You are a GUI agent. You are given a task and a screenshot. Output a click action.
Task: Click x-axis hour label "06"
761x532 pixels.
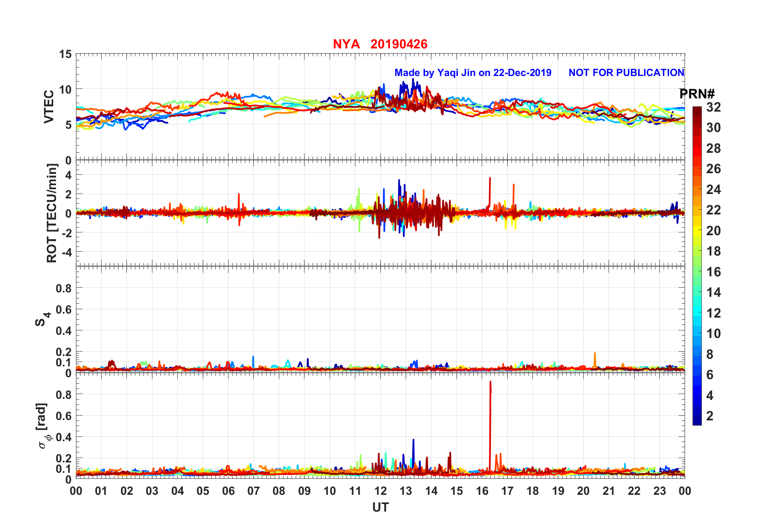click(228, 491)
